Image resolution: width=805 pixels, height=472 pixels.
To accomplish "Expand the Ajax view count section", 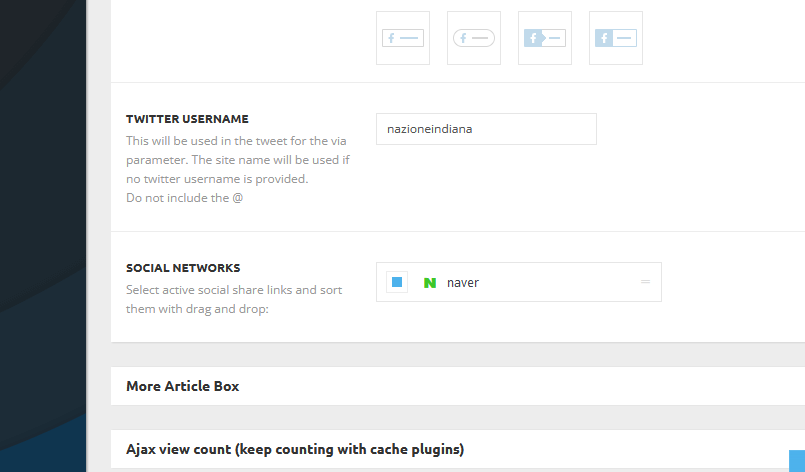I will click(295, 450).
